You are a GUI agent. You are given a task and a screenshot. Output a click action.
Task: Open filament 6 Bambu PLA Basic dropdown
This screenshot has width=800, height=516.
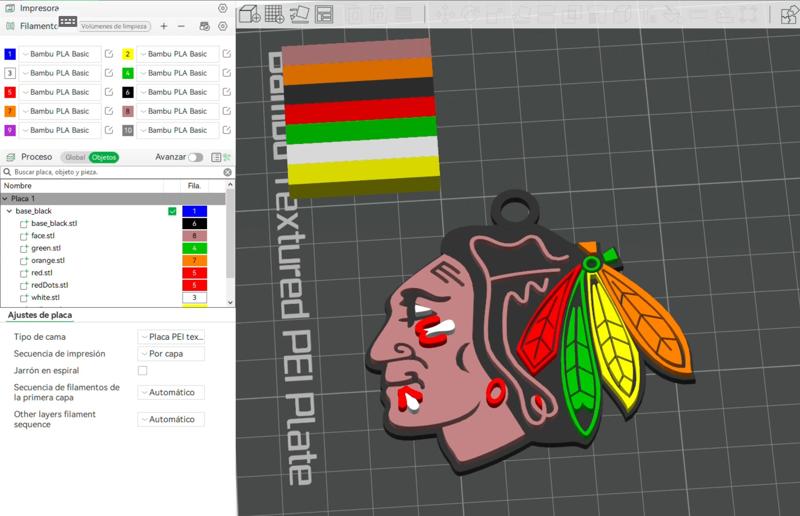coord(178,92)
